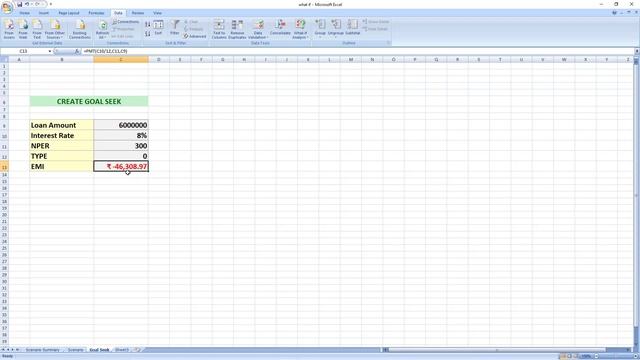Select the cell containing 6000000
This screenshot has width=640, height=360.
click(121, 125)
